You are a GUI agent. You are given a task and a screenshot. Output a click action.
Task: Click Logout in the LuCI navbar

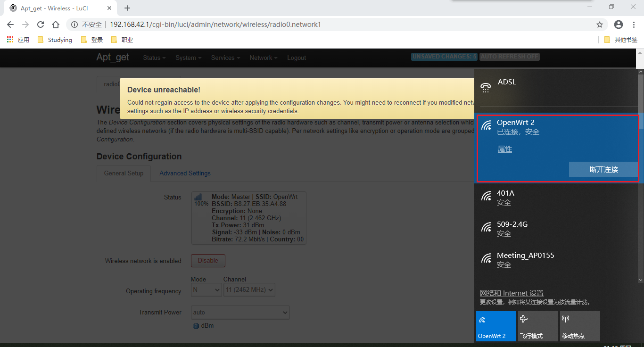click(297, 58)
